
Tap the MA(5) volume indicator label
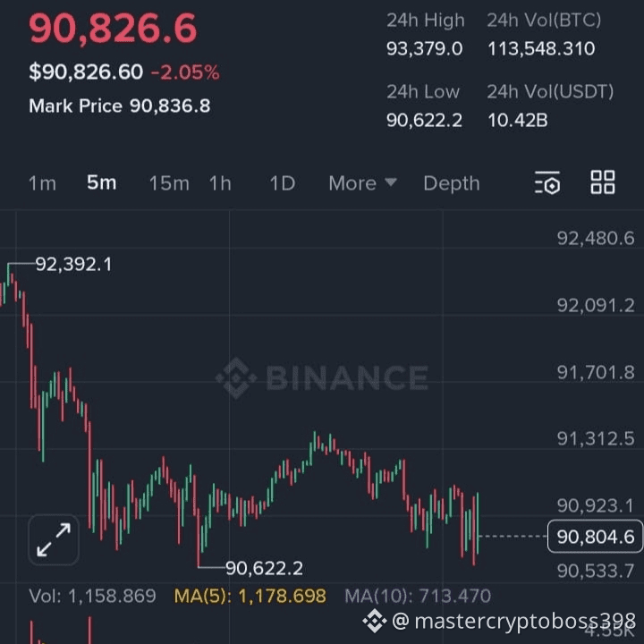coord(250,596)
